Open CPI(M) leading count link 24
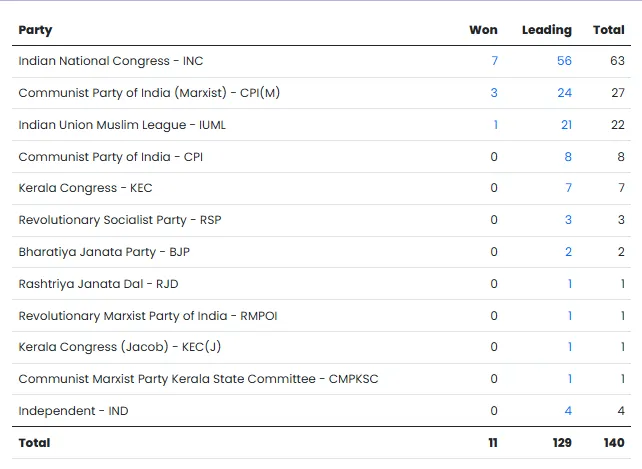The image size is (642, 469). point(565,93)
